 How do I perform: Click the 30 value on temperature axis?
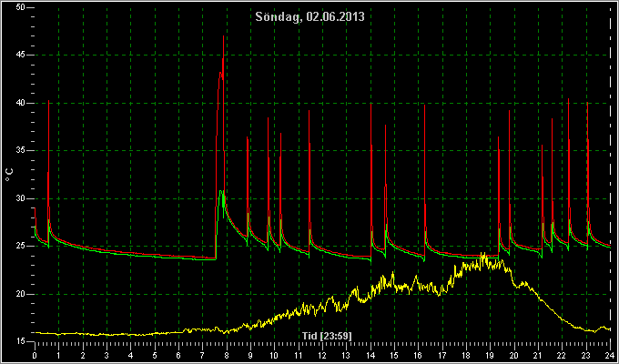point(22,198)
